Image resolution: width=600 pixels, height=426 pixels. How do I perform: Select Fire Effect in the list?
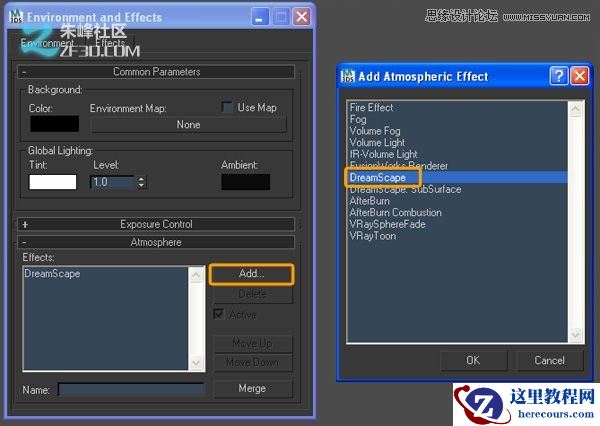click(371, 108)
